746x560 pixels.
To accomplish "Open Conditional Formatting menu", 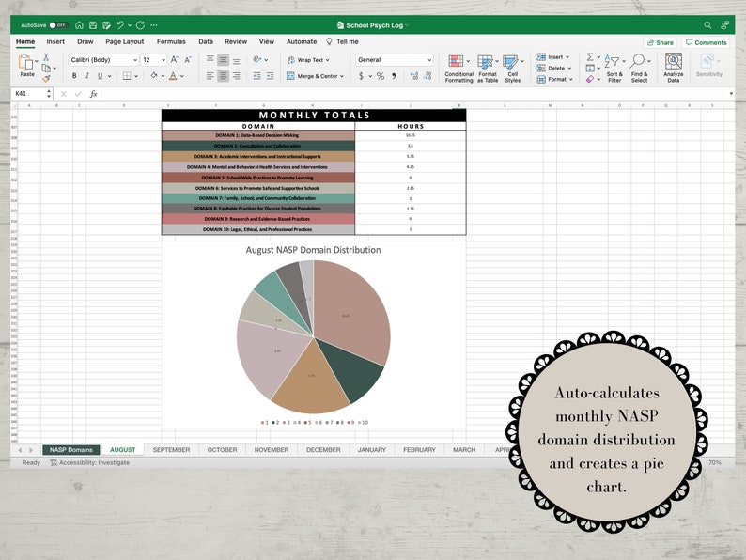I will tap(458, 69).
